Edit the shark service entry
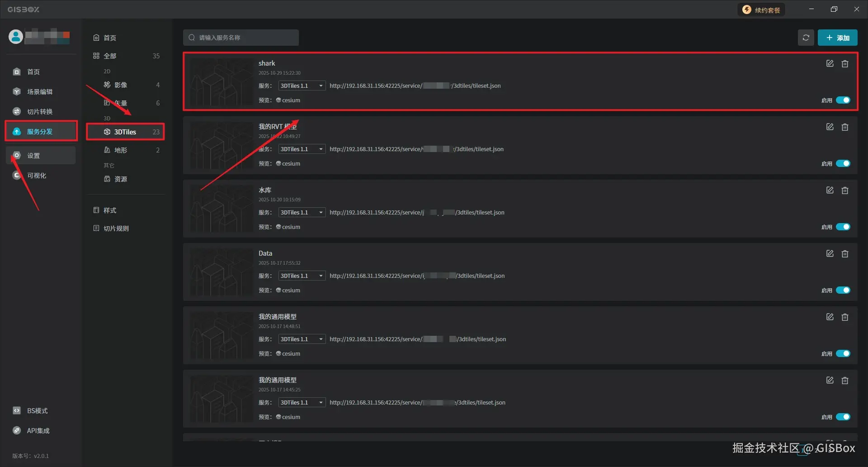 point(830,64)
